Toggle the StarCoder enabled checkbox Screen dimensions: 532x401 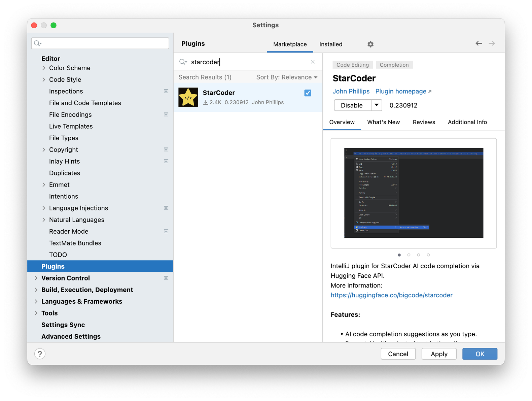[308, 93]
